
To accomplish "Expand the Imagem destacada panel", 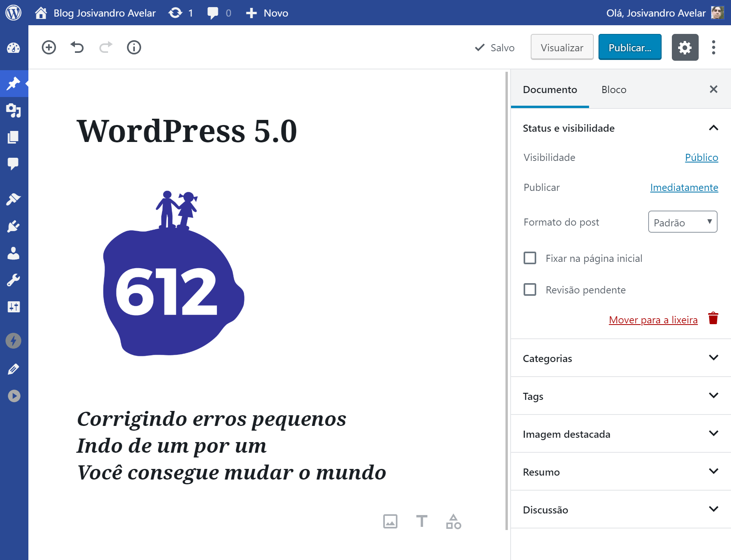I will (621, 434).
